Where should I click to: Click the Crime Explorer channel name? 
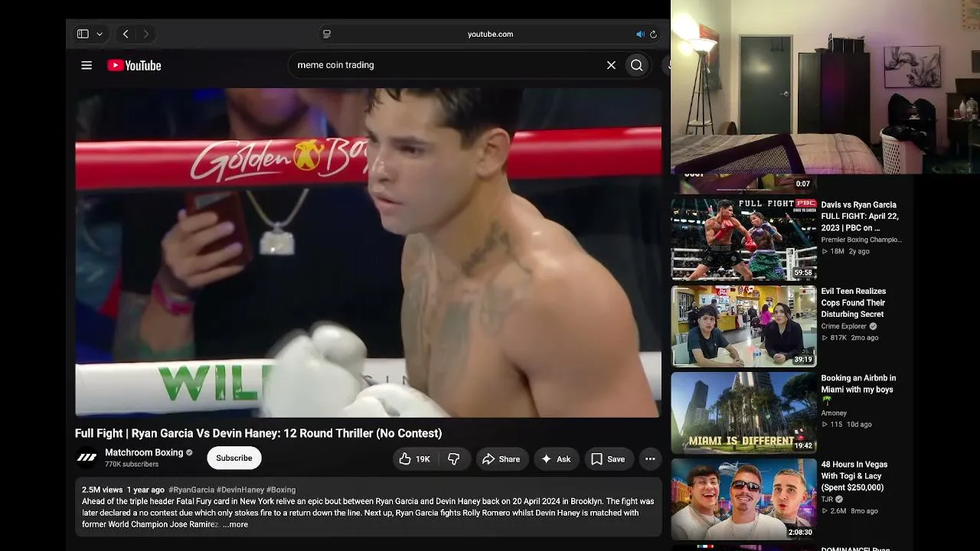844,326
